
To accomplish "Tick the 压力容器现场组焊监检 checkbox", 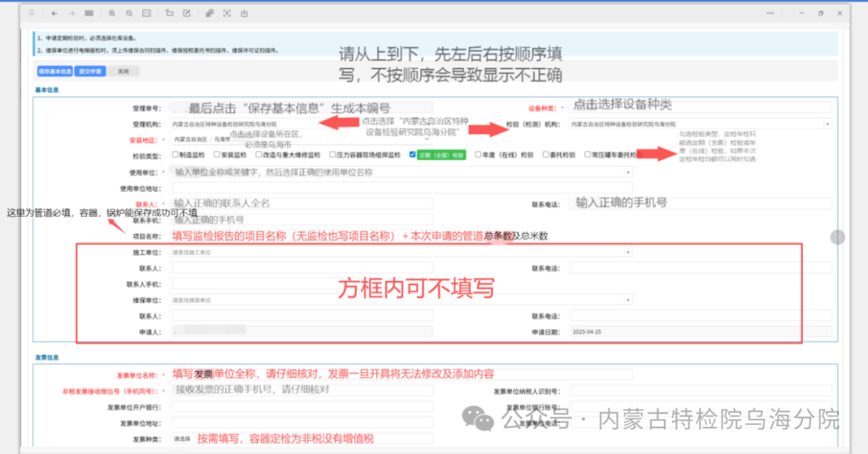I will [x=333, y=154].
